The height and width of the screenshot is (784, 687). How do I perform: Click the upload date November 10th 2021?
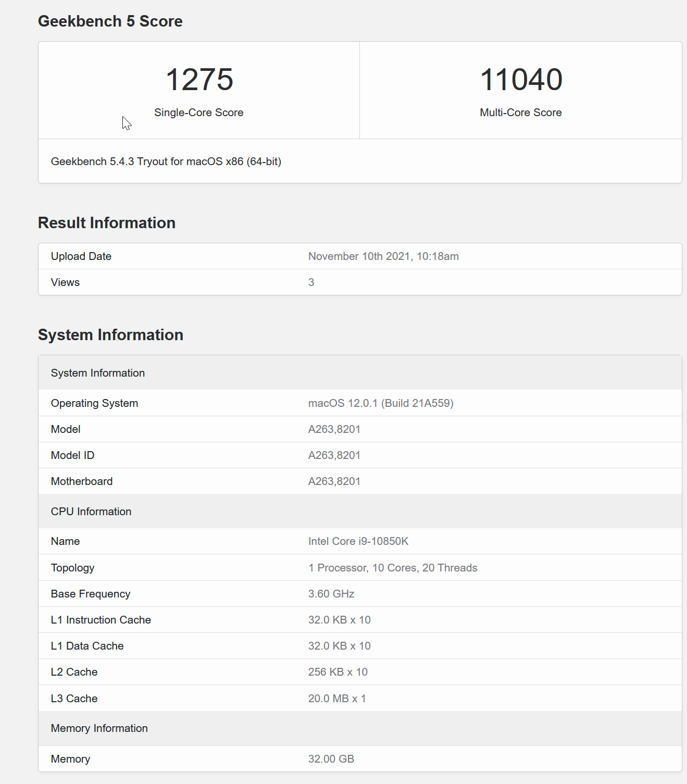(x=383, y=256)
